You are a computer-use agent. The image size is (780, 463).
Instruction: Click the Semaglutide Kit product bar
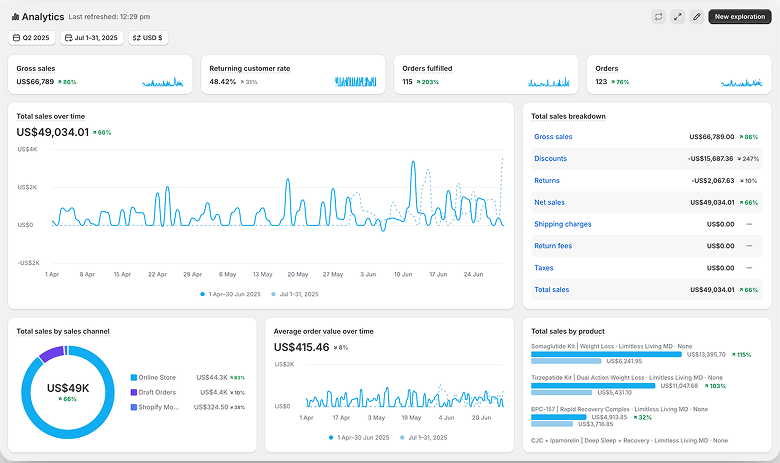click(606, 355)
